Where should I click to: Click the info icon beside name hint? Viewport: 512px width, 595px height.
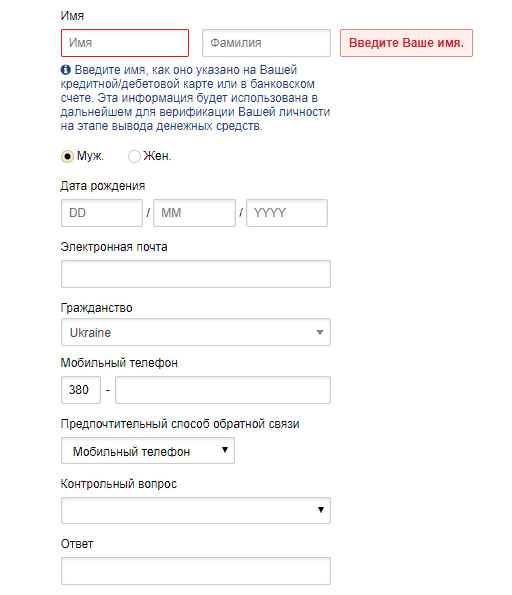[x=66, y=70]
